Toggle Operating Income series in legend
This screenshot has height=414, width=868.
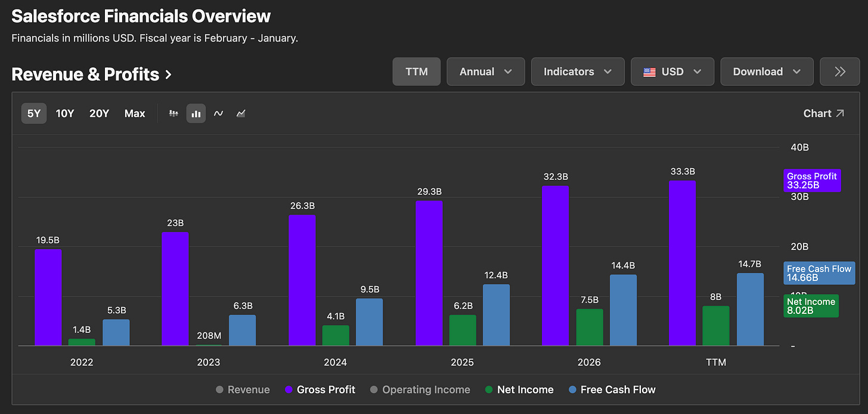coord(420,390)
